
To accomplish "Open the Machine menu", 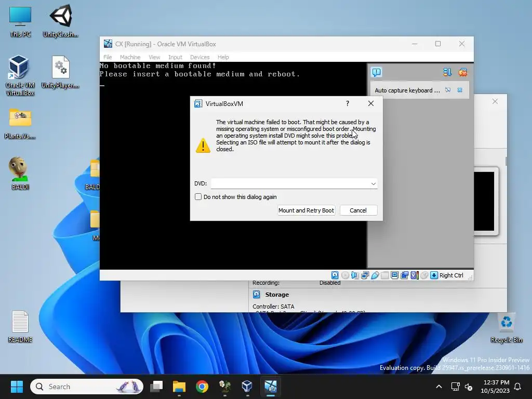I will point(130,57).
